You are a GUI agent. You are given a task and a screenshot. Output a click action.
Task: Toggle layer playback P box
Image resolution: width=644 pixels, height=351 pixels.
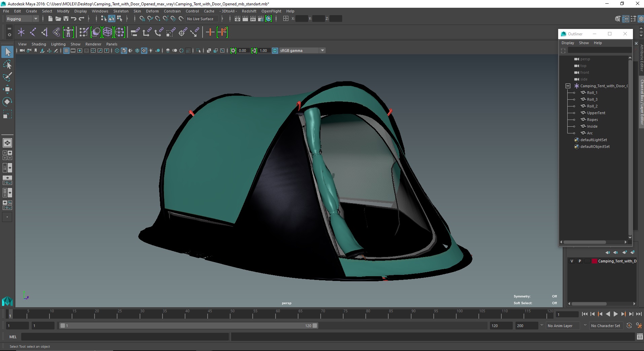tap(580, 261)
